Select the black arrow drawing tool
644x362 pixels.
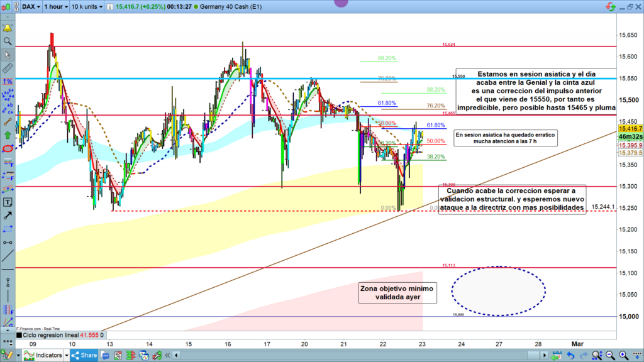click(8, 216)
